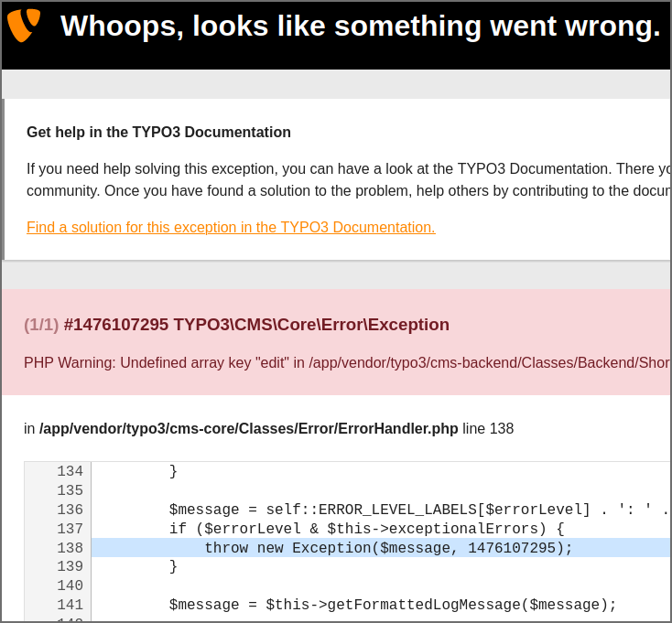Click line number 136 in the gutter
This screenshot has height=623, width=672.
tap(70, 510)
